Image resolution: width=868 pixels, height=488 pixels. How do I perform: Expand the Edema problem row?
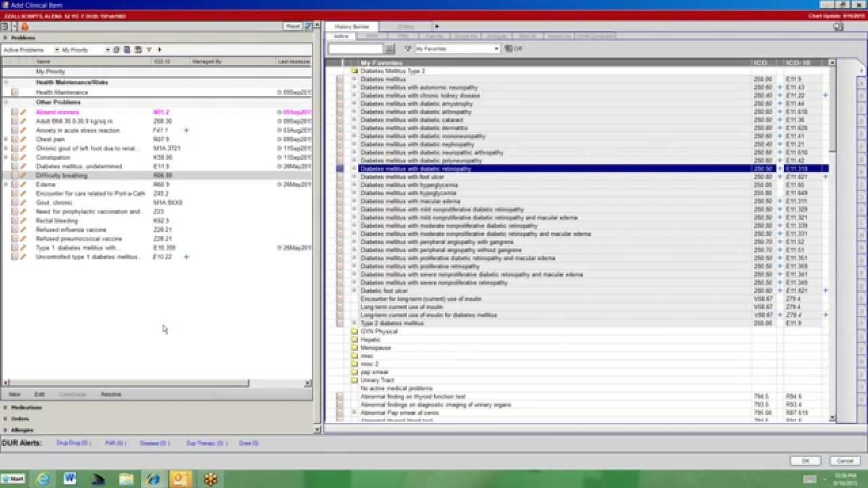tap(5, 184)
